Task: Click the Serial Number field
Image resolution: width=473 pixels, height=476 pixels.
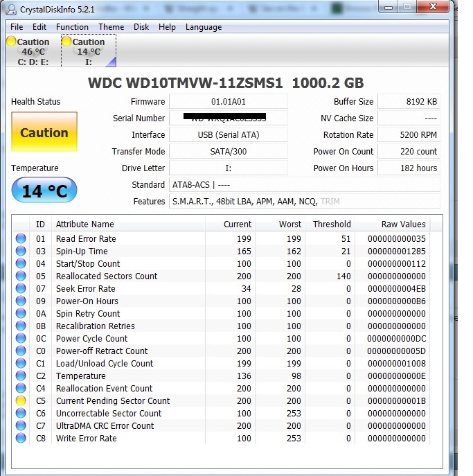Action: point(228,118)
